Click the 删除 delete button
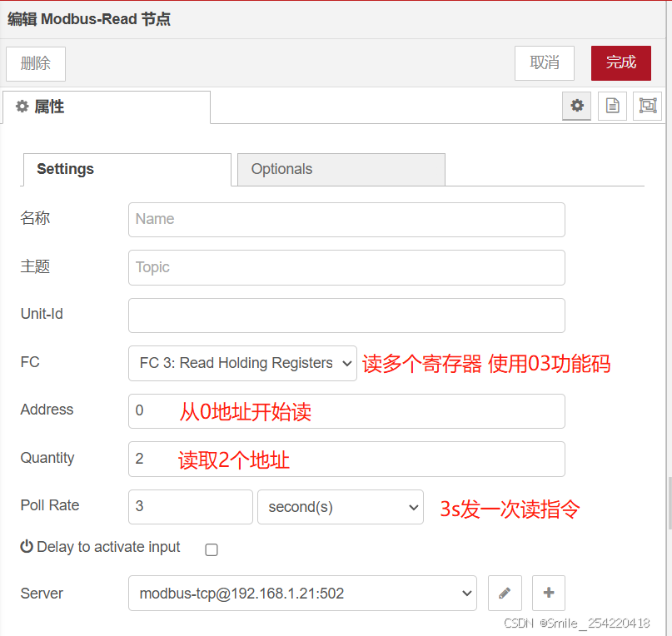672x636 pixels. point(36,63)
